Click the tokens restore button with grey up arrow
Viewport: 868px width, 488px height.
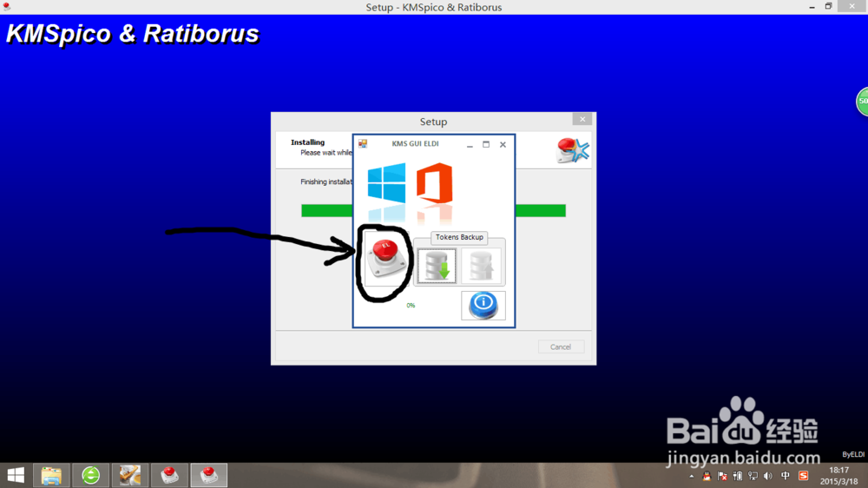click(481, 267)
